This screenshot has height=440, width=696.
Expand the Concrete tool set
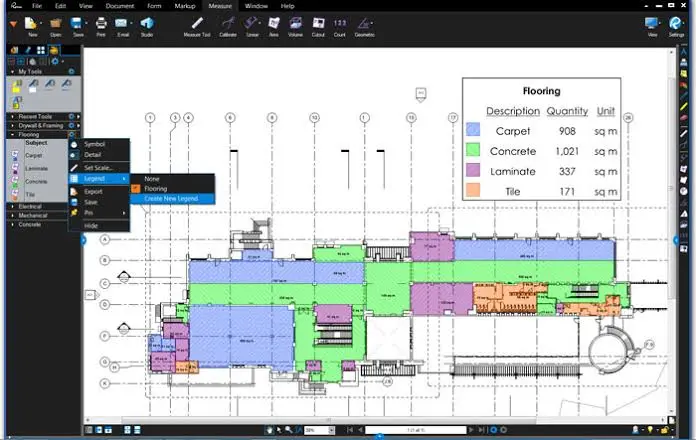tap(12, 225)
